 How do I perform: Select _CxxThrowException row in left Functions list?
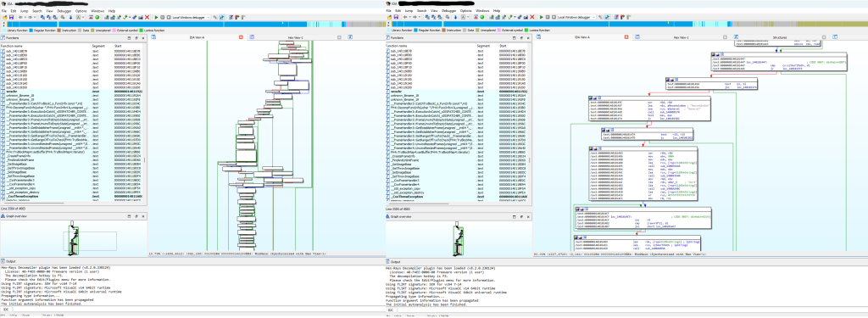click(x=72, y=196)
